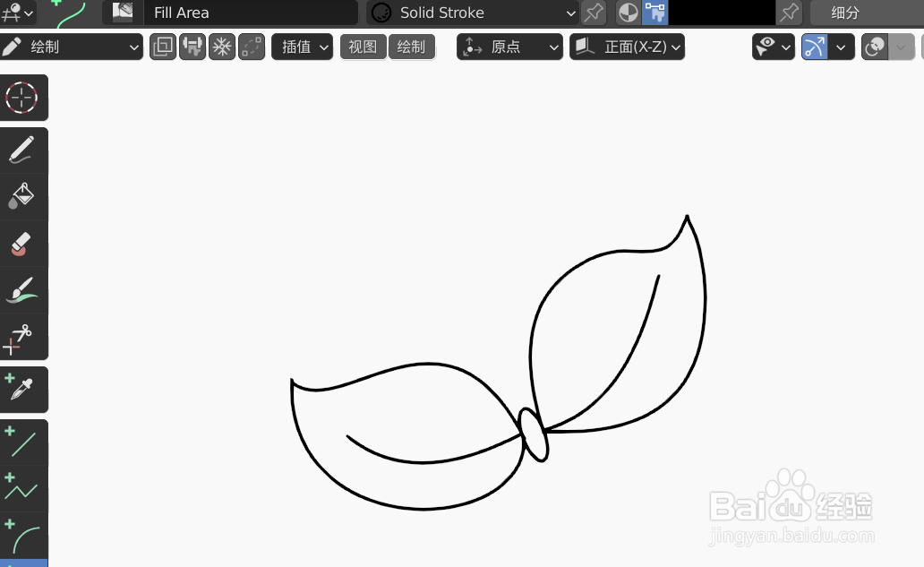
Task: Select the Arc drawing tool
Action: (24, 536)
